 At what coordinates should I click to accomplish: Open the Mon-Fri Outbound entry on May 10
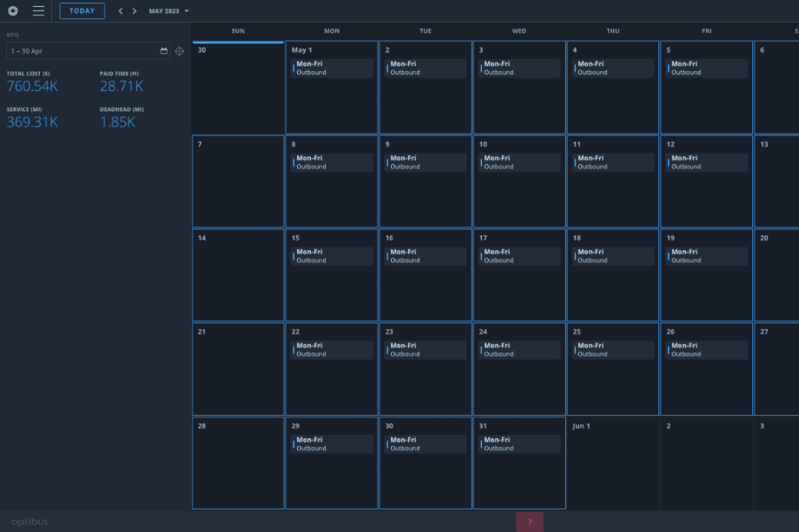tap(518, 161)
